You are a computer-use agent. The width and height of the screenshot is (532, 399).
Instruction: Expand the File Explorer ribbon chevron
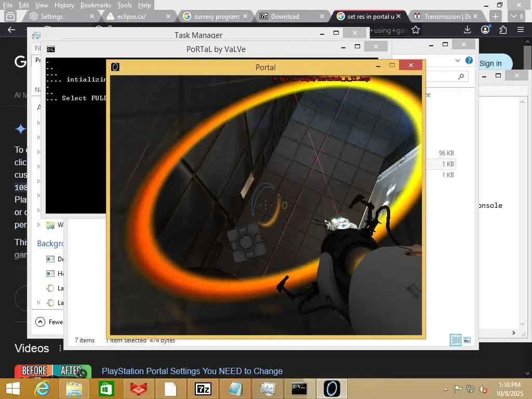pyautogui.click(x=457, y=60)
